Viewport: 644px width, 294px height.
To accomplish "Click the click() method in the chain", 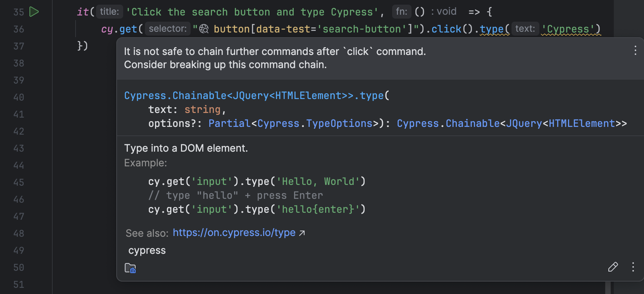I will [x=446, y=29].
